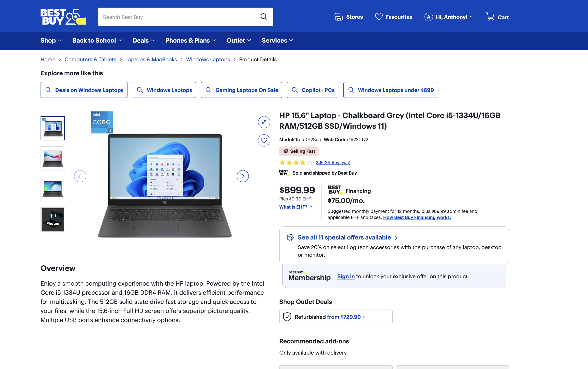Expand the Phones & Plans menu
588x369 pixels.
coord(190,41)
